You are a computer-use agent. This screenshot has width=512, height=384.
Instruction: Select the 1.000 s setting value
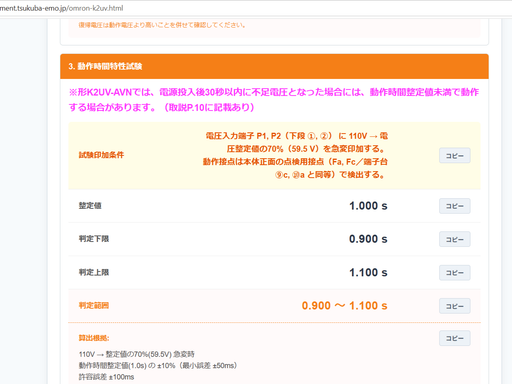[368, 206]
